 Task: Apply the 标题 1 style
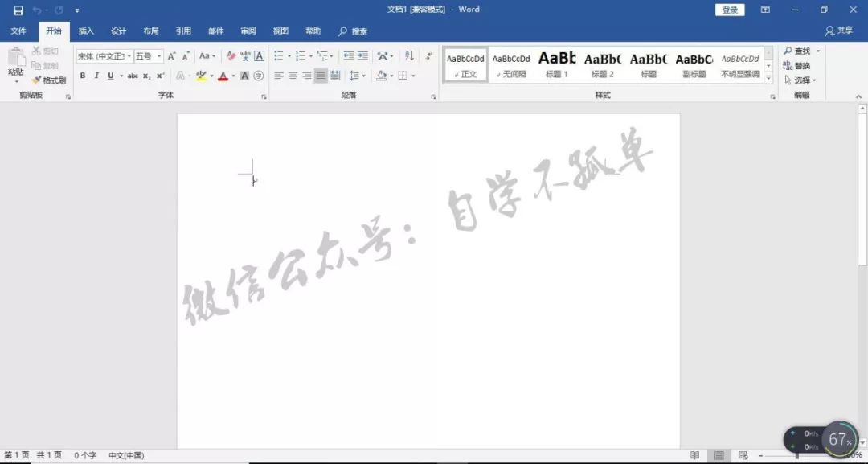coord(557,65)
